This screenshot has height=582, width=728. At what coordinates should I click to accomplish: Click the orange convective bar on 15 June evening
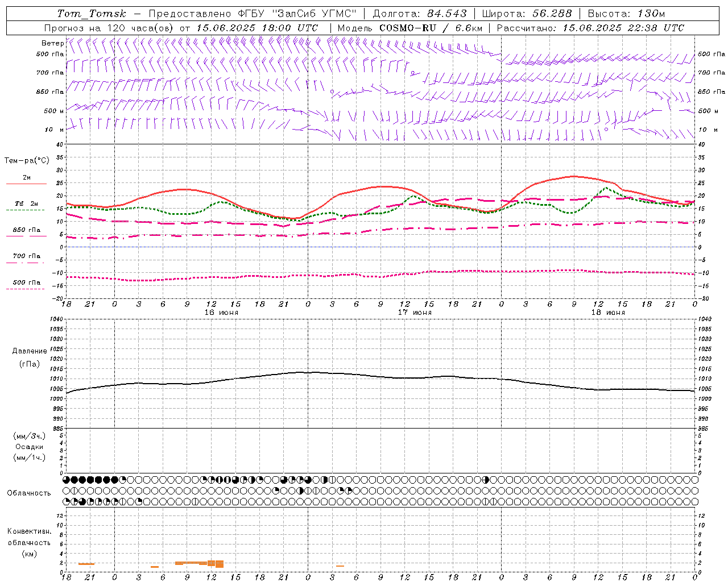(86, 564)
